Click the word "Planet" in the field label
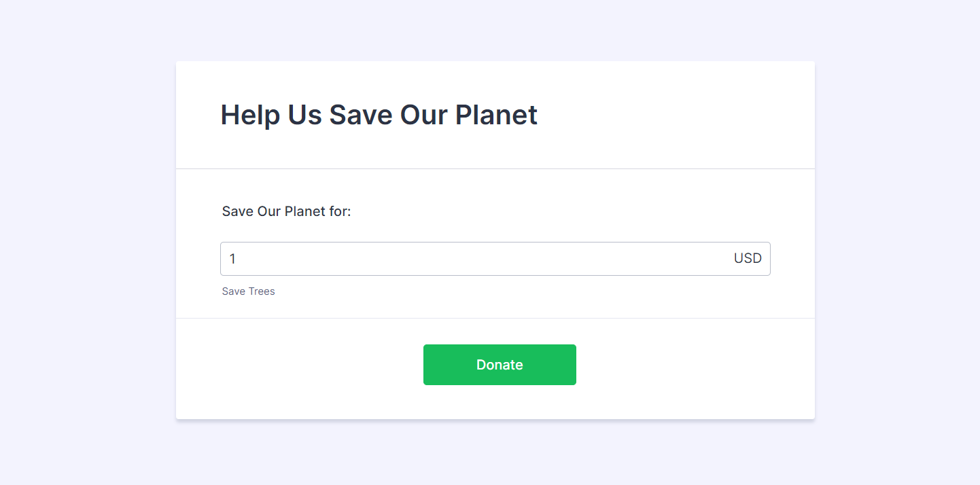980x485 pixels. (x=304, y=211)
